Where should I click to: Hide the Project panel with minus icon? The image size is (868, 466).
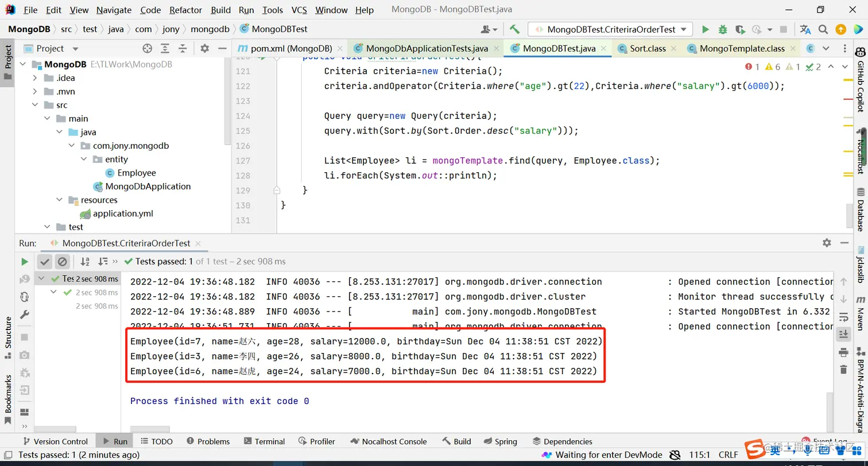(222, 49)
